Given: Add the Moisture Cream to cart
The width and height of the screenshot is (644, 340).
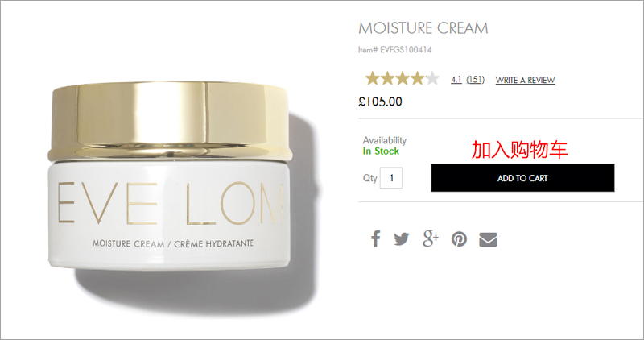Looking at the screenshot, I should [522, 178].
